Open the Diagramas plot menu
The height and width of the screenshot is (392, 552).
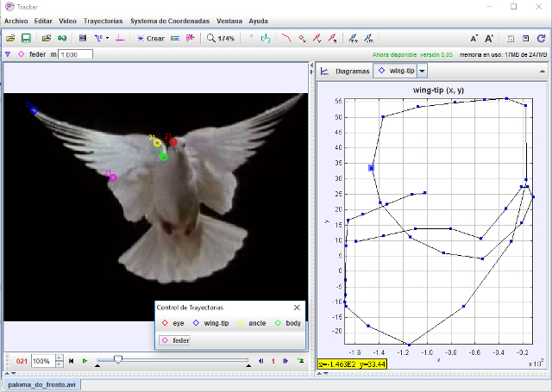(x=350, y=72)
